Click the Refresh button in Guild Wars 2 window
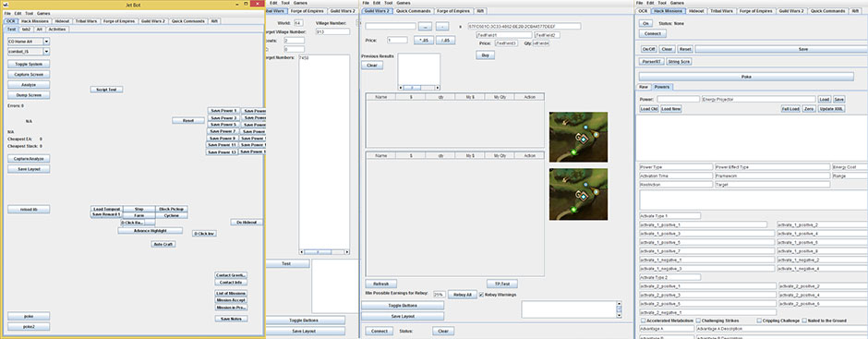This screenshot has width=868, height=339. [x=380, y=284]
